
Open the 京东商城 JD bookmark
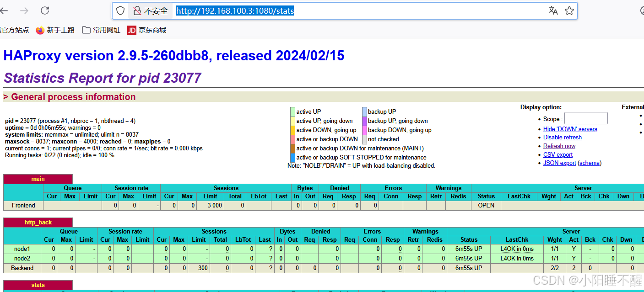(x=147, y=30)
